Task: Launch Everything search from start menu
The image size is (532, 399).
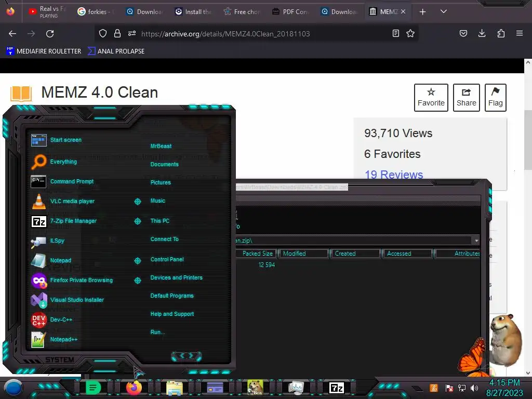Action: pyautogui.click(x=54, y=162)
